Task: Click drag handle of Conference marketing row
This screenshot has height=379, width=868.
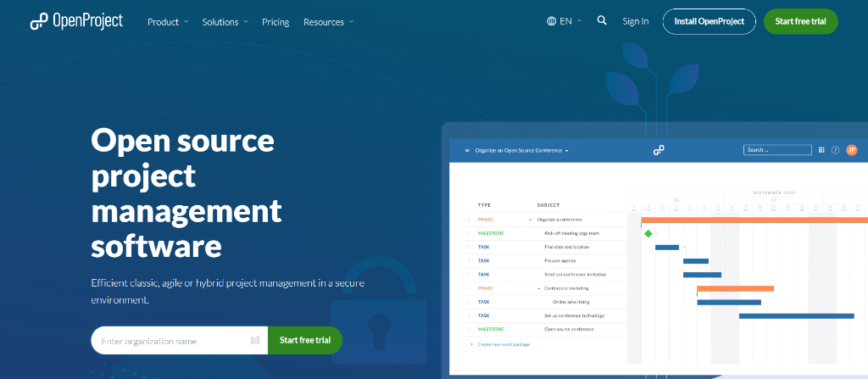Action: click(469, 288)
